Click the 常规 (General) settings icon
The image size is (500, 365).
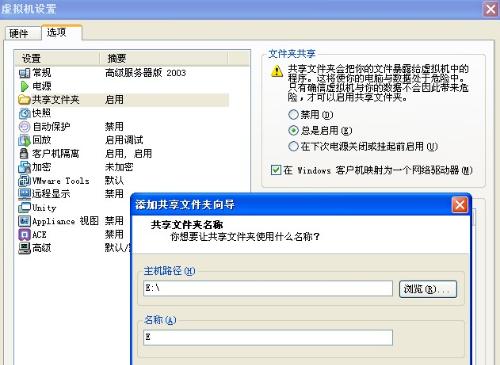click(x=25, y=73)
